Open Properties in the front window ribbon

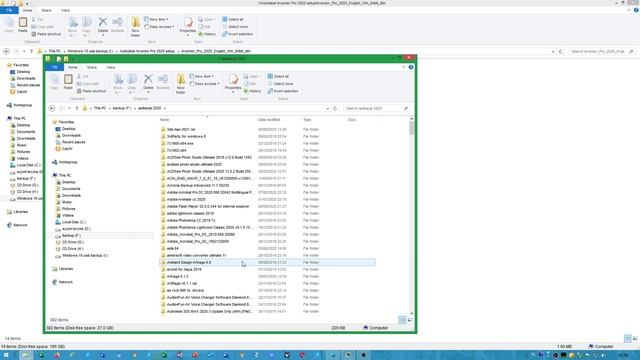[233, 83]
